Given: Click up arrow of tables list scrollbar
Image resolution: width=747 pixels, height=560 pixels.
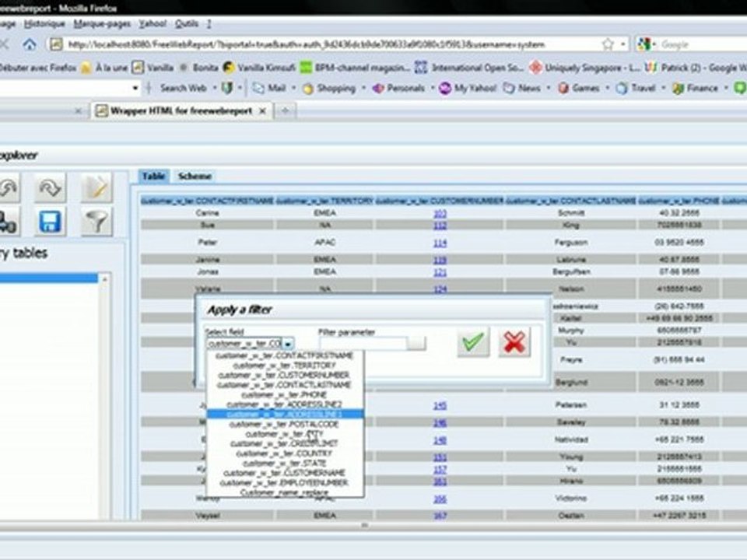Looking at the screenshot, I should (x=104, y=278).
